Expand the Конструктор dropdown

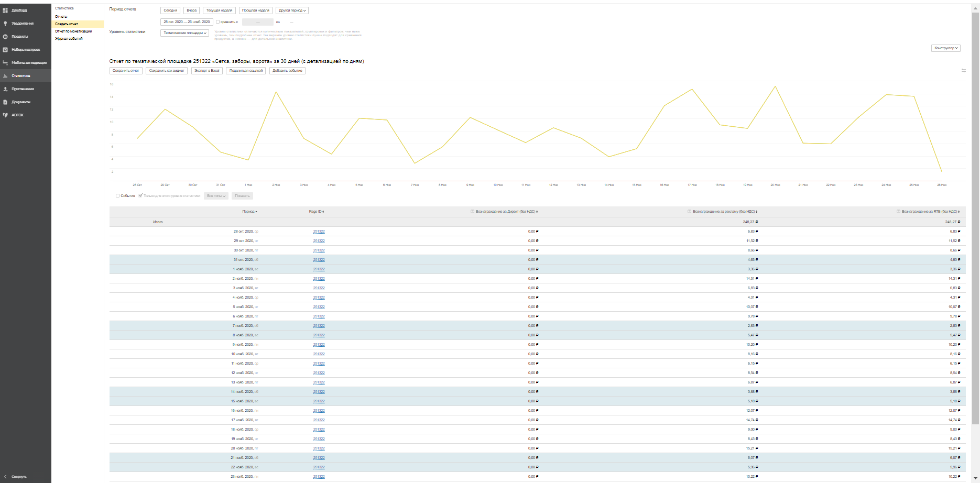pos(946,48)
